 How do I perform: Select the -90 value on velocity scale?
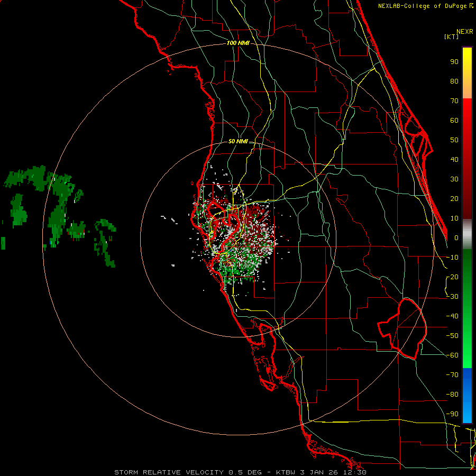pyautogui.click(x=452, y=414)
